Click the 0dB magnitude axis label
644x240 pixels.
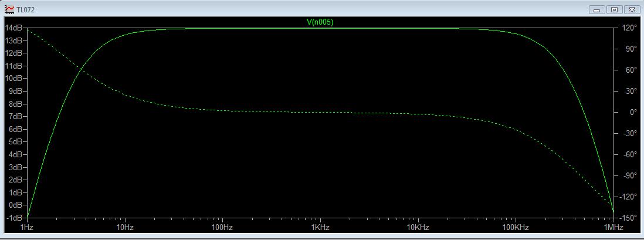click(16, 205)
